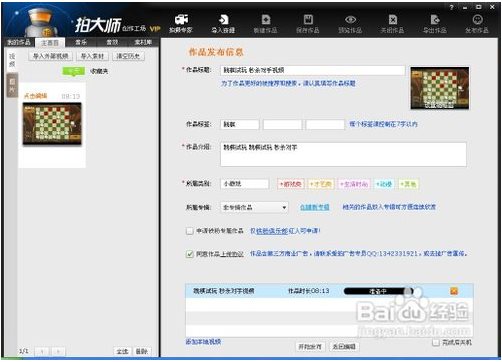Enable shutdown after completion checkbox

[435, 342]
